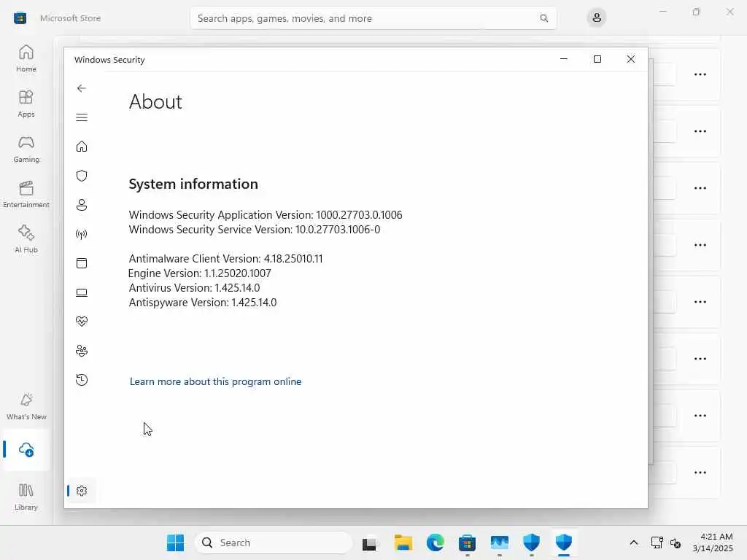Open more options for second Store list row
The height and width of the screenshot is (560, 747).
[700, 131]
